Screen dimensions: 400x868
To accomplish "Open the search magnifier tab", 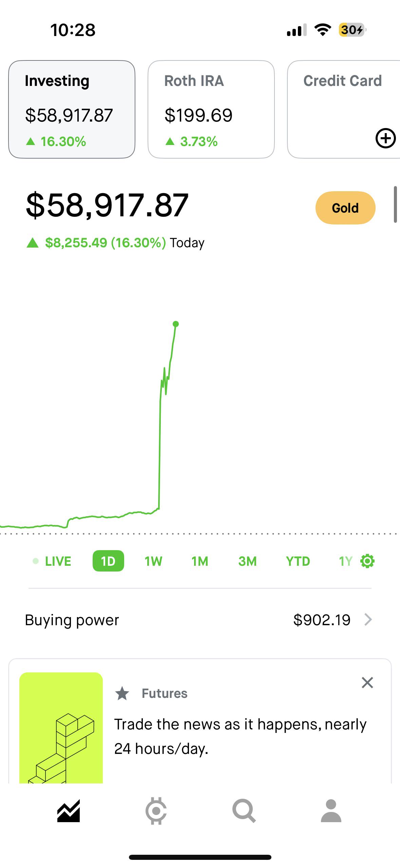I will (x=244, y=811).
